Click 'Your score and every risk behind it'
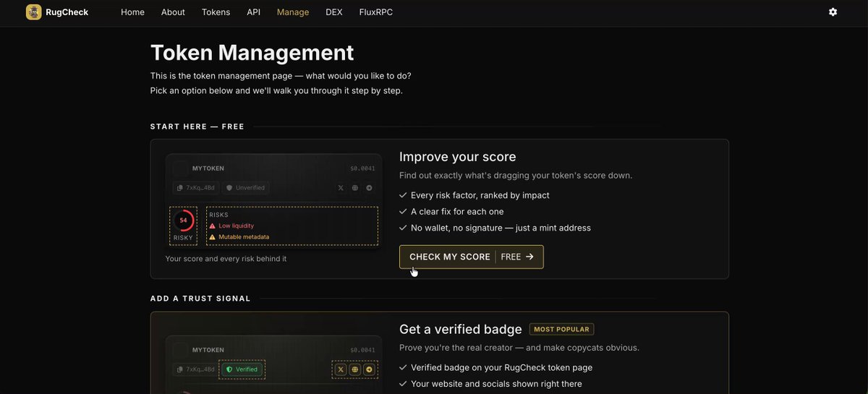The image size is (868, 394). pyautogui.click(x=226, y=259)
